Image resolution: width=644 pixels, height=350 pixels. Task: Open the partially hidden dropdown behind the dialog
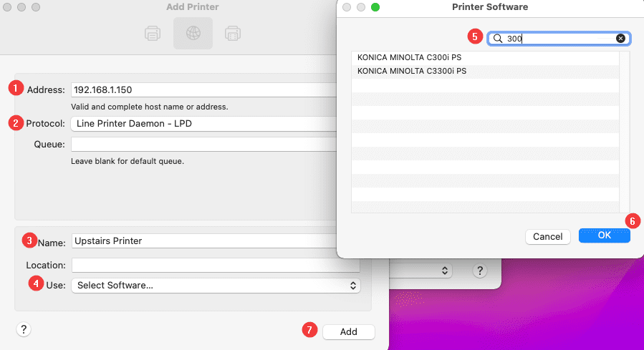[423, 271]
